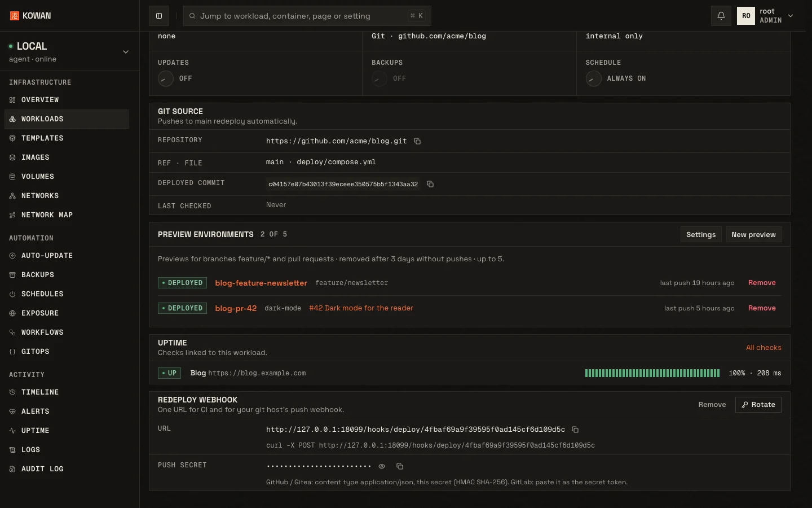Copy the deployed commit hash
812x508 pixels.
(430, 184)
